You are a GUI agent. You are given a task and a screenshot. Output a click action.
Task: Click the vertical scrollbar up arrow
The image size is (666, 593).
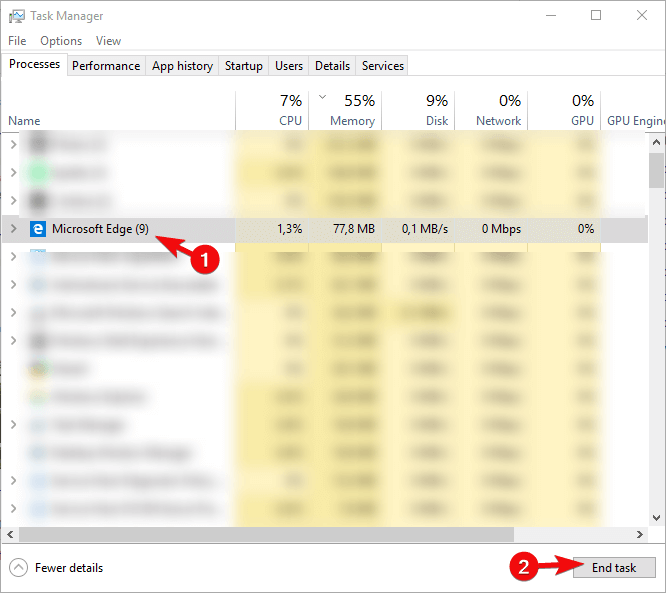click(656, 142)
